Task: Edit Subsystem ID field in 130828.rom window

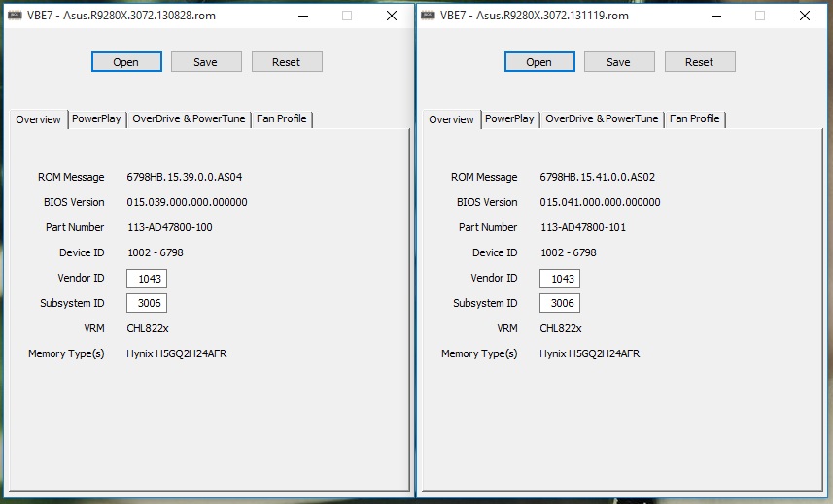Action: (147, 303)
